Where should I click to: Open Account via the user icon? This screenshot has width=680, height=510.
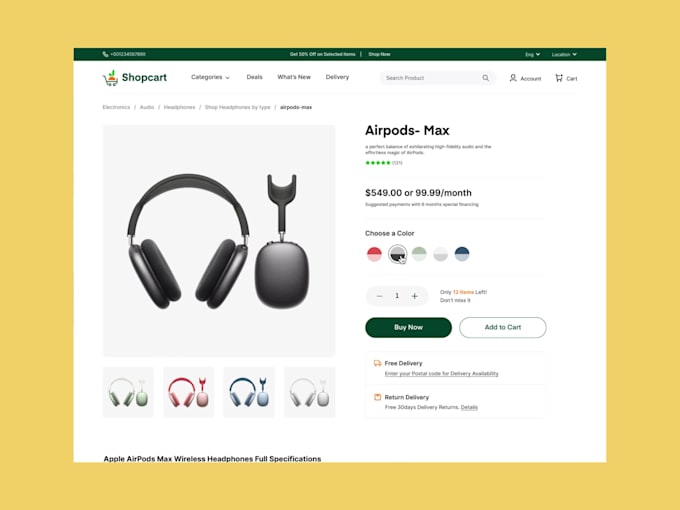click(x=513, y=78)
